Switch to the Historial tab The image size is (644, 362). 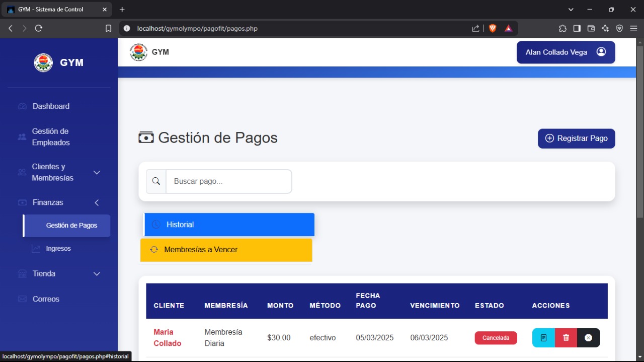(229, 225)
